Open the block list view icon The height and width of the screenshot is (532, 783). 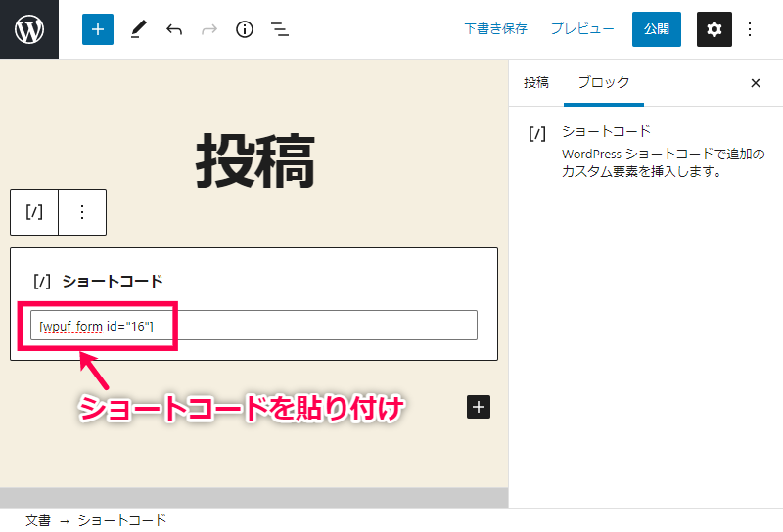[x=280, y=29]
